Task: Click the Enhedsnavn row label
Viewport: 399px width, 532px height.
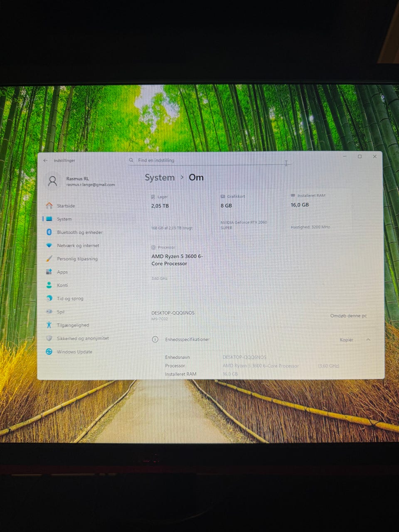Action: pos(177,357)
